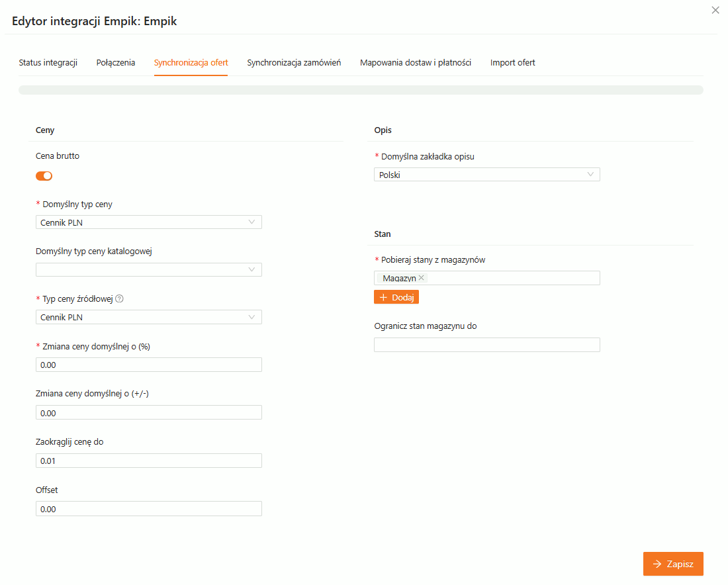Click the Offset input field
728x585 pixels.
click(148, 509)
